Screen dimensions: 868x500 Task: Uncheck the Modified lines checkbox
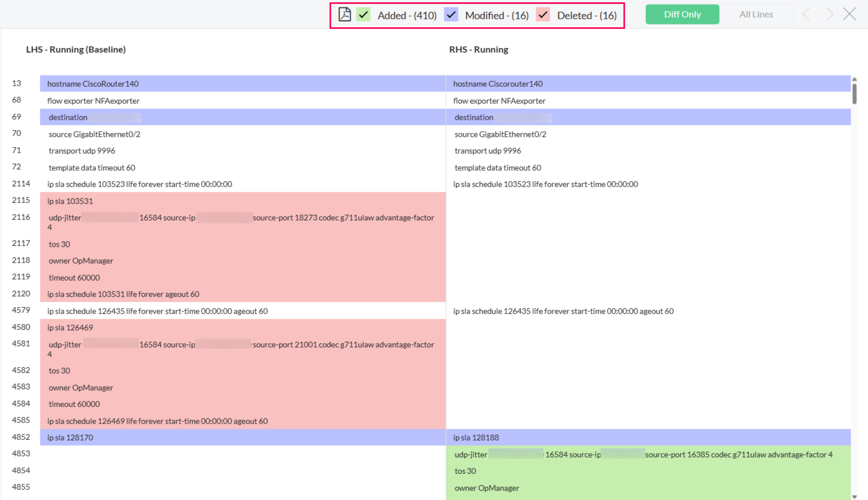click(451, 15)
